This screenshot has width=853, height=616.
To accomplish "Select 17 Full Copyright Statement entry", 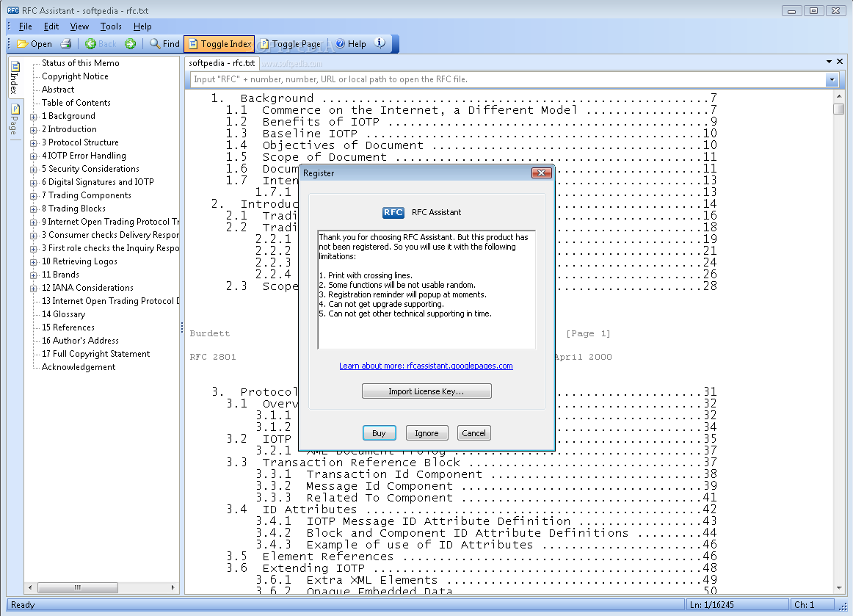I will (95, 354).
